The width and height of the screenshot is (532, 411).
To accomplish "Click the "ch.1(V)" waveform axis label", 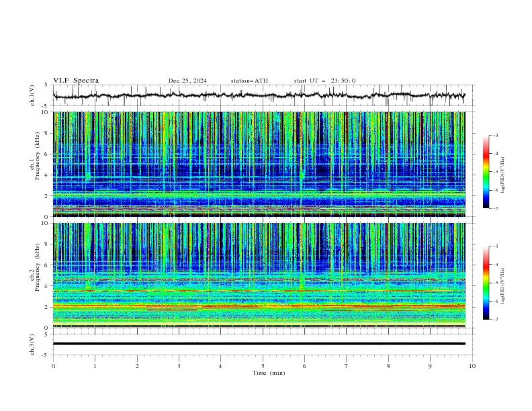I will 32,95.
